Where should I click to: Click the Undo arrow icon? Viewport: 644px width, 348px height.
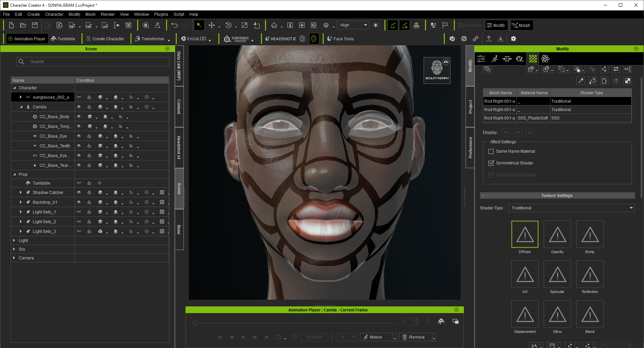click(x=174, y=25)
